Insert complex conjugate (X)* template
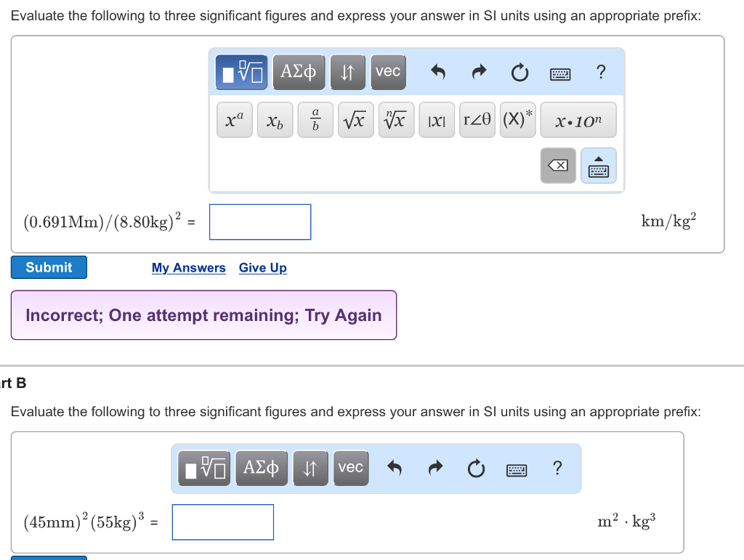 [517, 120]
